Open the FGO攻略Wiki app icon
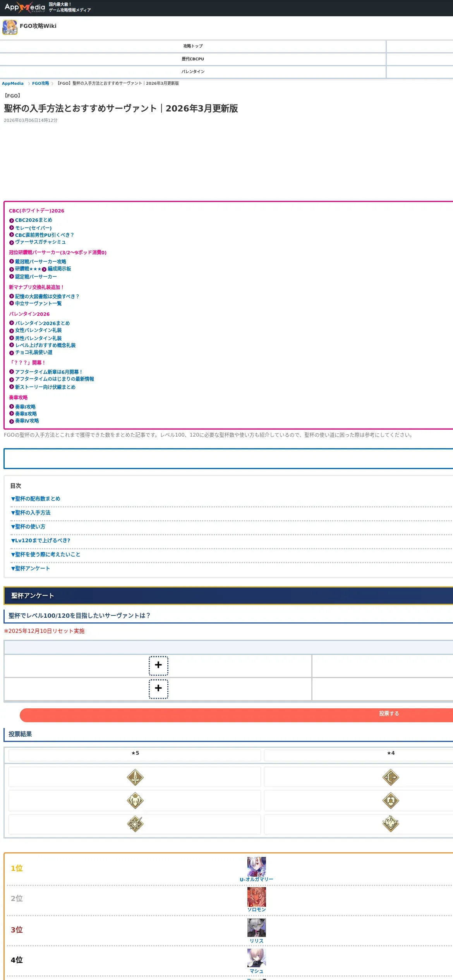 pyautogui.click(x=10, y=27)
